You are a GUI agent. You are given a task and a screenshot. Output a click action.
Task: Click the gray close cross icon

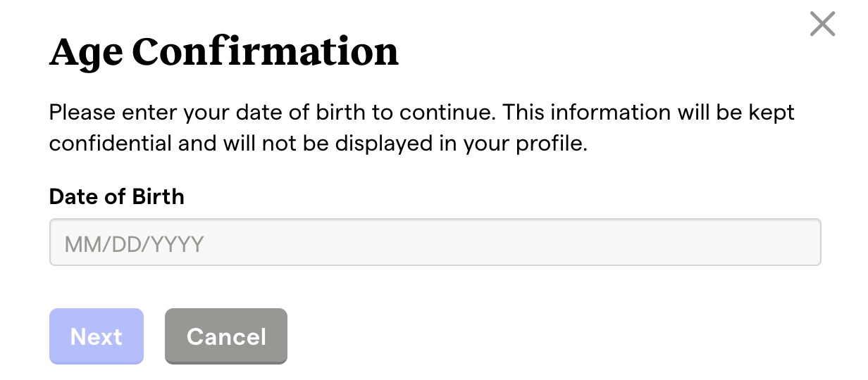[822, 25]
